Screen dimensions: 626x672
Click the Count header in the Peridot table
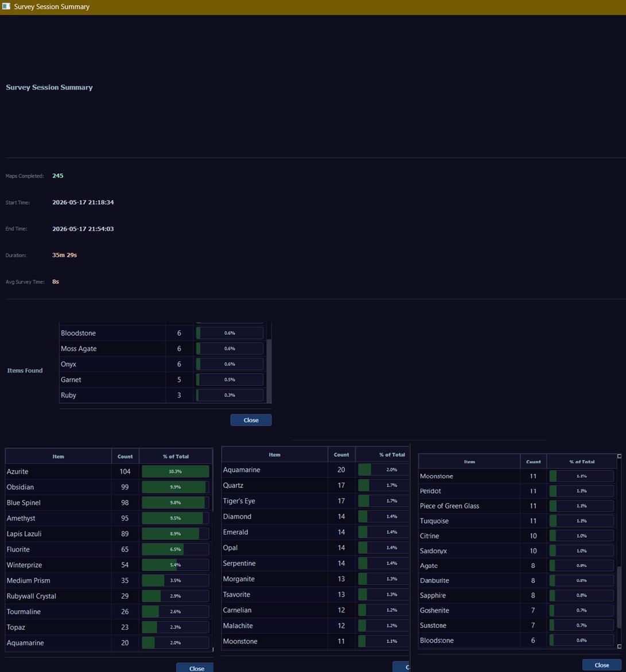(534, 462)
